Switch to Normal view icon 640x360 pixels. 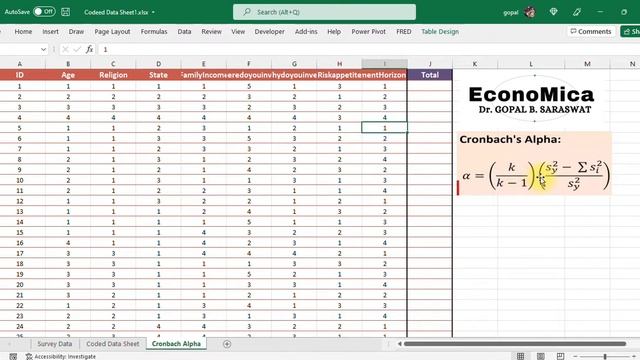(520, 356)
